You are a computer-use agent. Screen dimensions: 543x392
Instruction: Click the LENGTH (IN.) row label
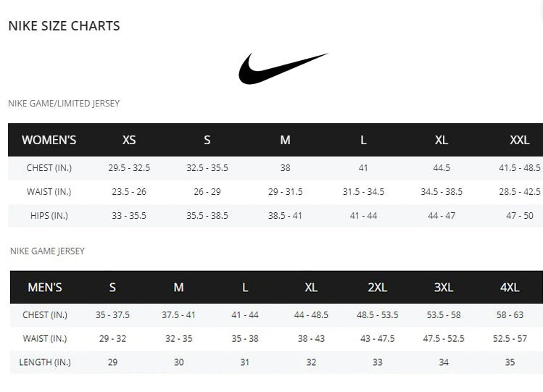tap(45, 362)
